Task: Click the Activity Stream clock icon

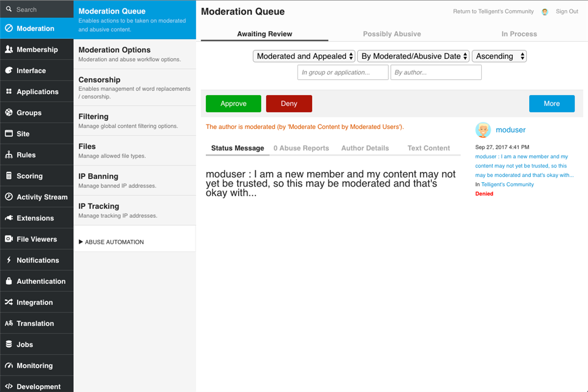Action: 8,197
